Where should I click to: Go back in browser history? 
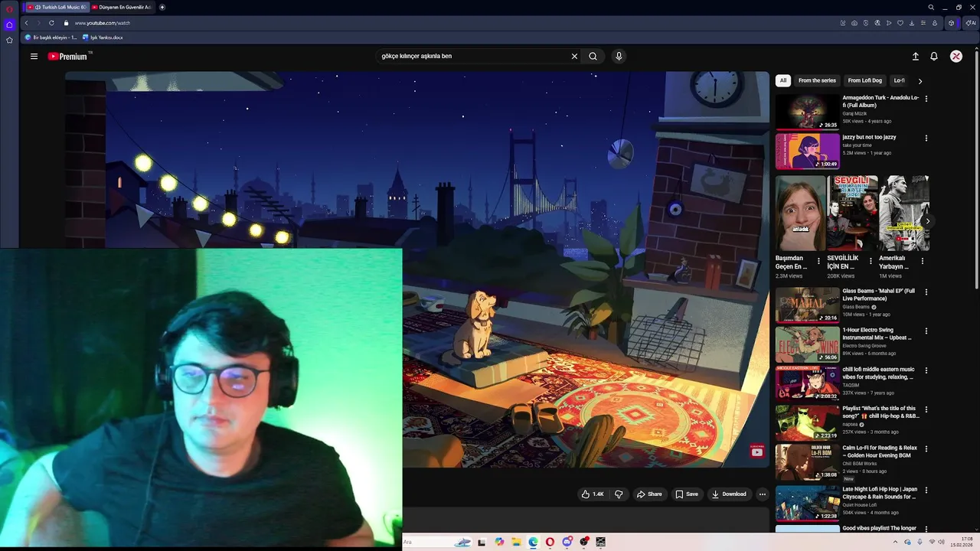click(26, 23)
